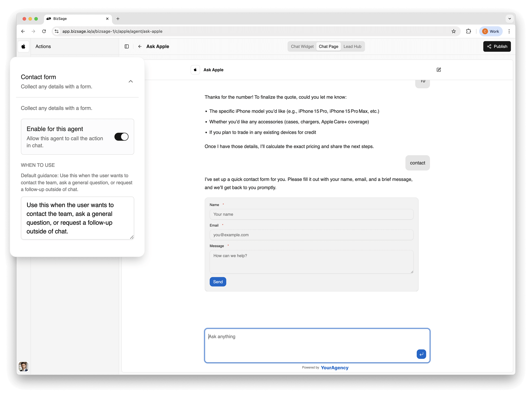Click the back arrow beside Ask Apple
Screen dimensions: 532x398
pyautogui.click(x=140, y=46)
